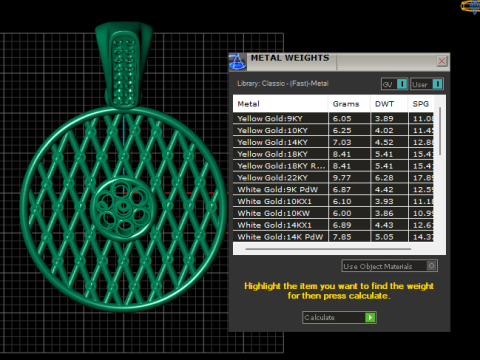
Task: Click the vertical scrollbar of metals table
Action: pyautogui.click(x=440, y=131)
